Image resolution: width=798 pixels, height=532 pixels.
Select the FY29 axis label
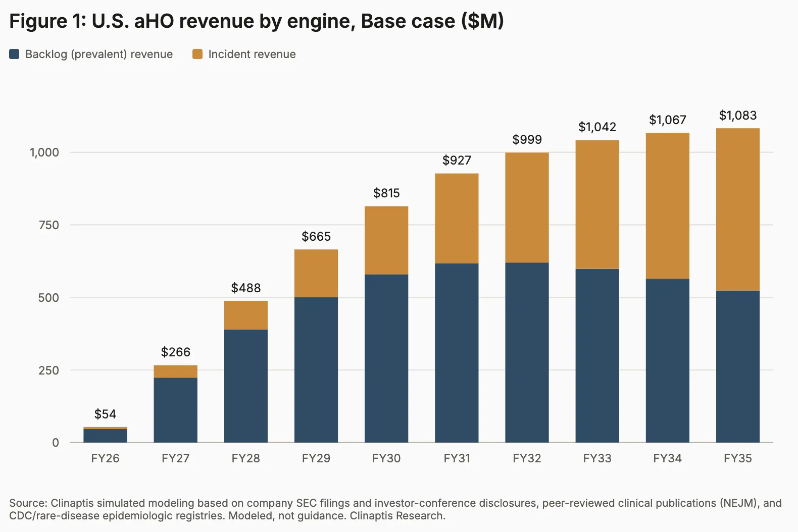(x=316, y=458)
